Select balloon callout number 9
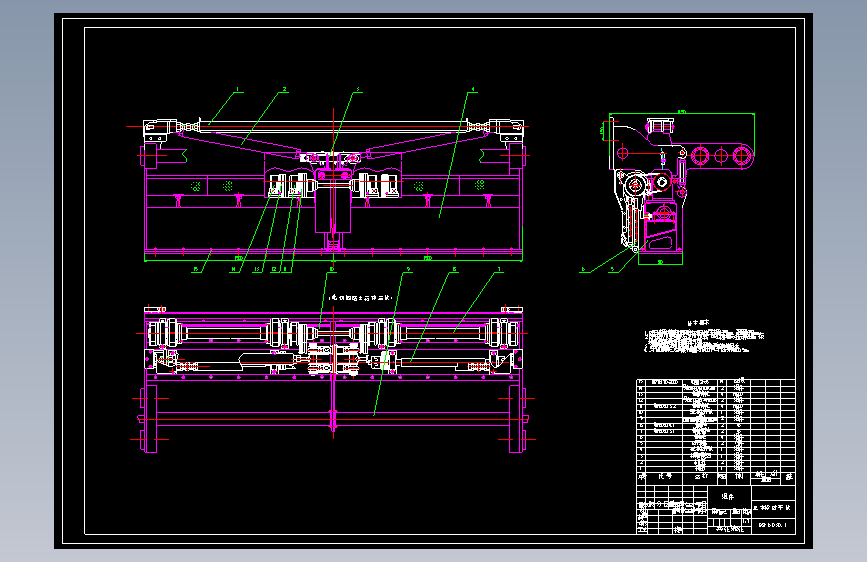This screenshot has height=562, width=867. [408, 269]
